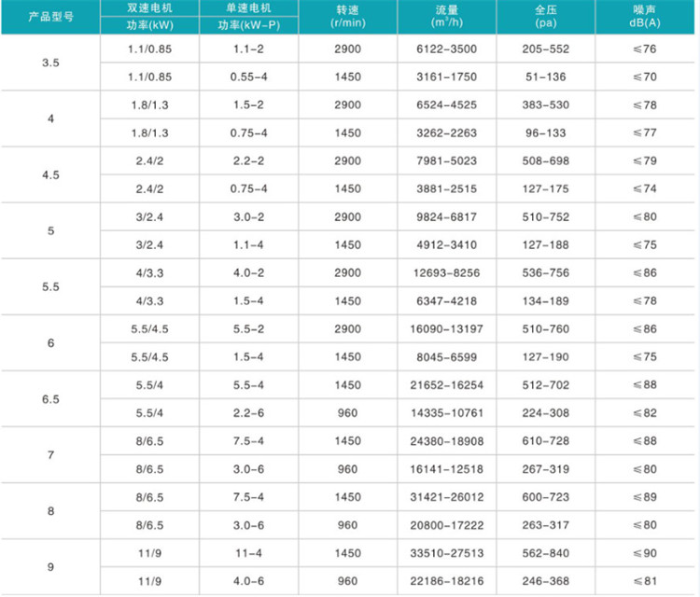Select the pressure value 508-698
The image size is (700, 597).
(x=546, y=160)
